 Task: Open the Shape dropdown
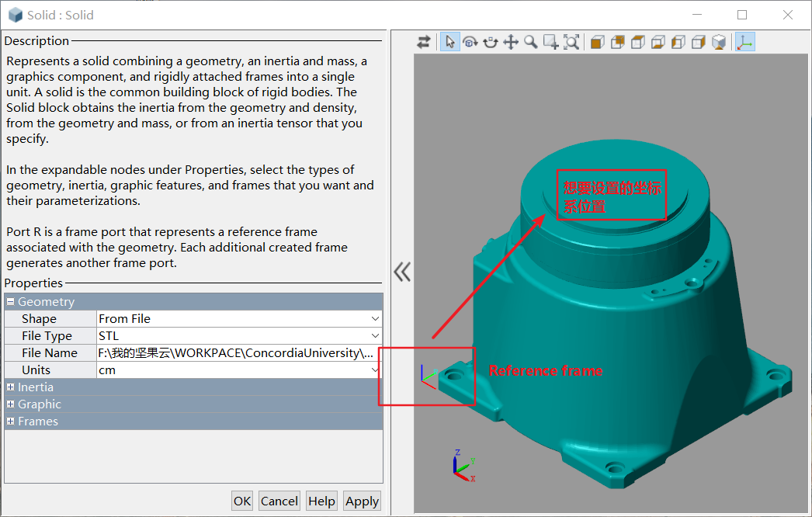[375, 318]
